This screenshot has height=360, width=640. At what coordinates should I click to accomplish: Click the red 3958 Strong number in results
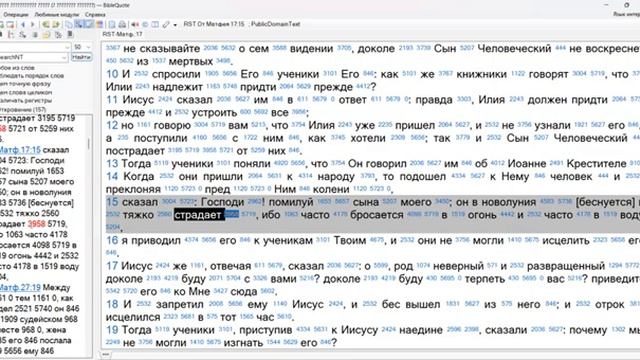pos(36,224)
